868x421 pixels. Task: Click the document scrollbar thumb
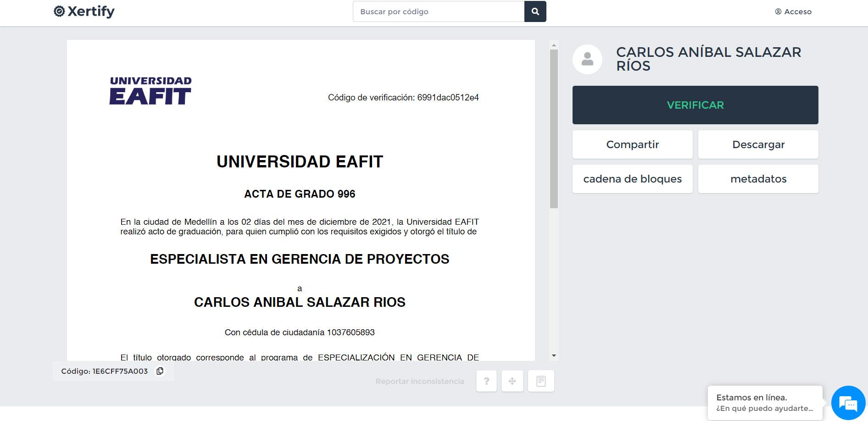554,129
